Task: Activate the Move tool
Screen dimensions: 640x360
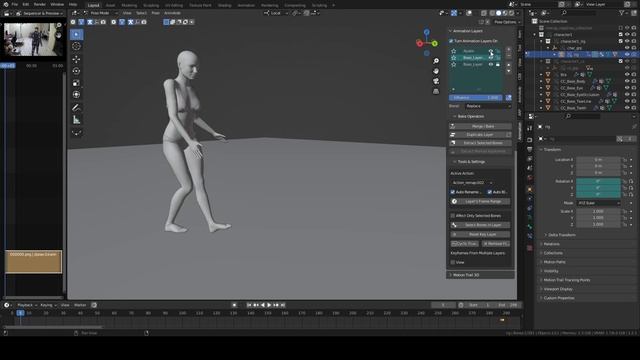Action: coord(76,60)
